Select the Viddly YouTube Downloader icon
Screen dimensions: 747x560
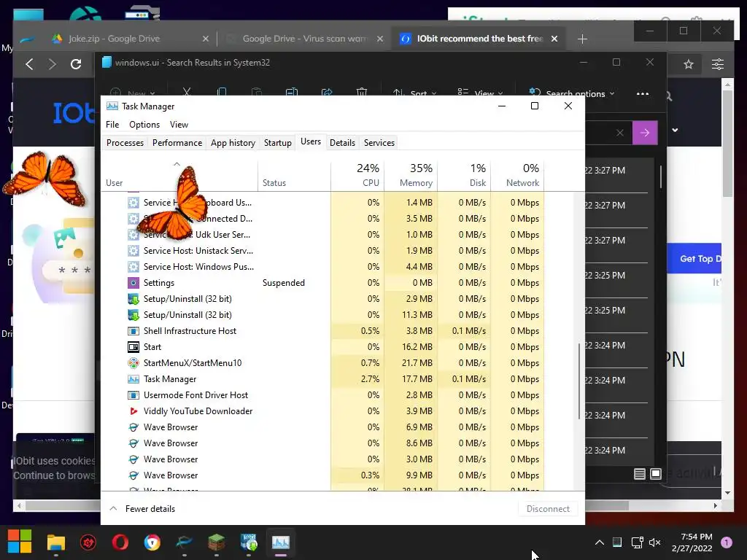pyautogui.click(x=133, y=411)
